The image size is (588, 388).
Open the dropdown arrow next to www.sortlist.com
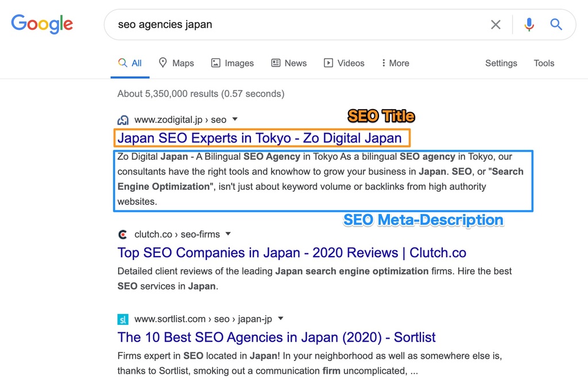(x=280, y=319)
